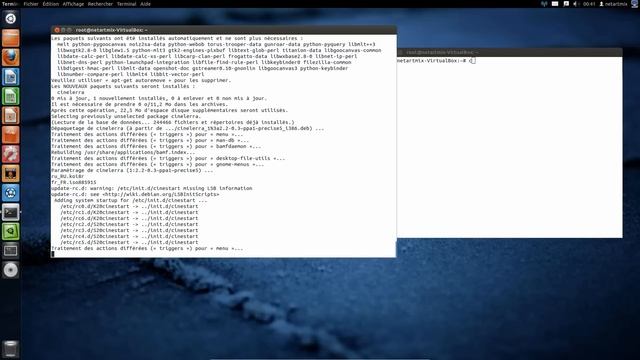Open the Édition menu

tap(51, 4)
